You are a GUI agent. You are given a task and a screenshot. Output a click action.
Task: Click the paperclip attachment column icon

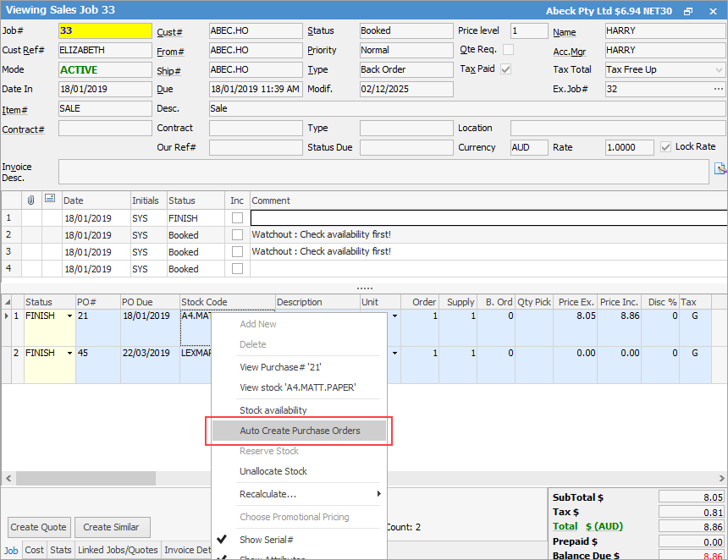31,200
